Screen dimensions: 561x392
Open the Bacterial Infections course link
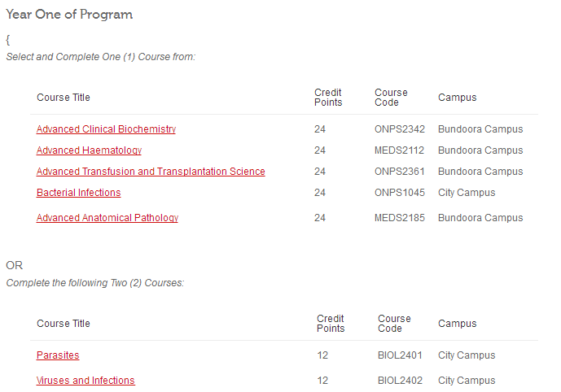[79, 192]
